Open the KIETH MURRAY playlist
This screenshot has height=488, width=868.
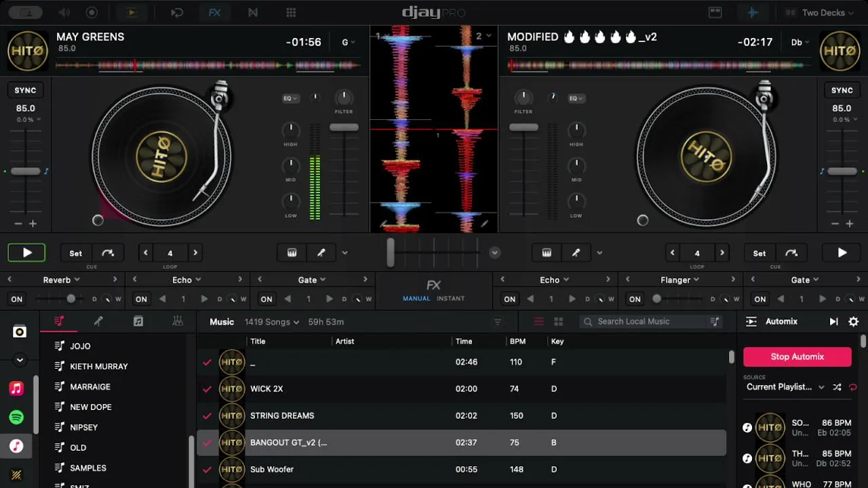[99, 367]
